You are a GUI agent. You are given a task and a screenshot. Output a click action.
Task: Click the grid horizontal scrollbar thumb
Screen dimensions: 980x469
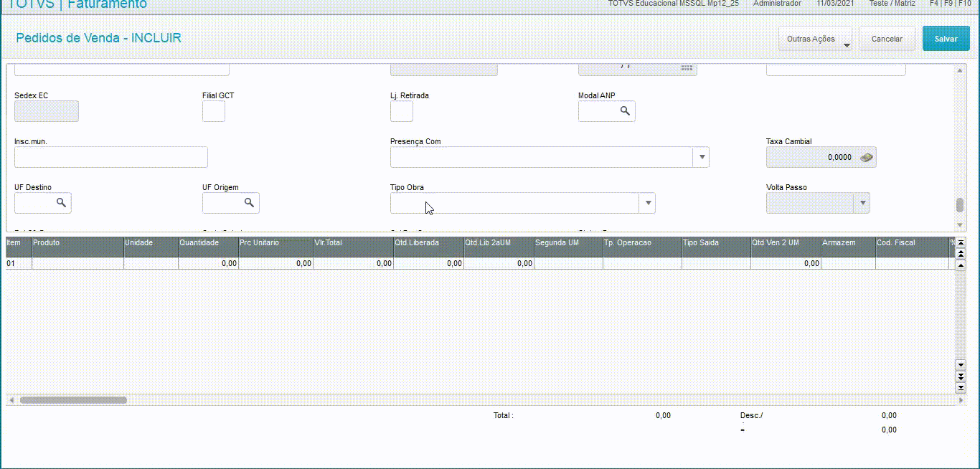coord(73,400)
